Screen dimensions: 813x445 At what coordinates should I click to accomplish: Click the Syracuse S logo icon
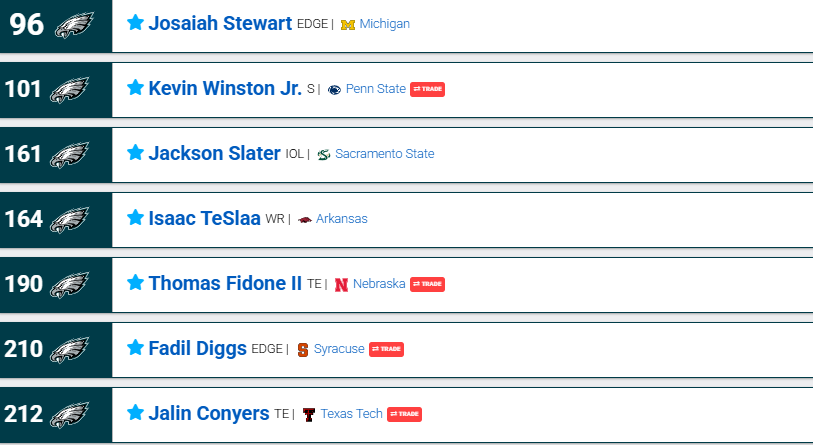tap(303, 349)
